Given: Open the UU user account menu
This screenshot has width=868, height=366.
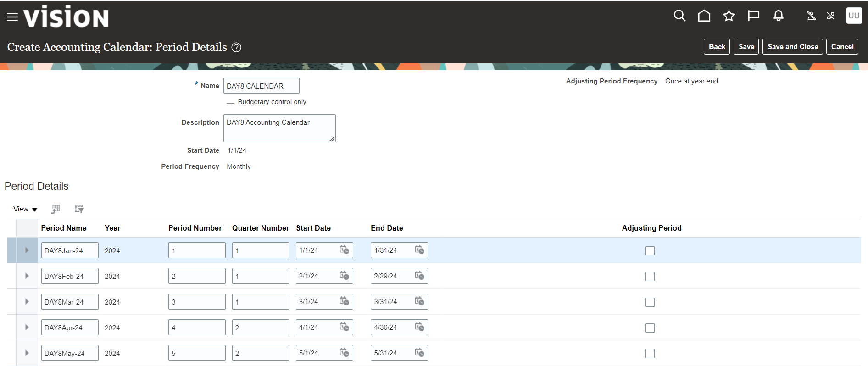Looking at the screenshot, I should [854, 16].
